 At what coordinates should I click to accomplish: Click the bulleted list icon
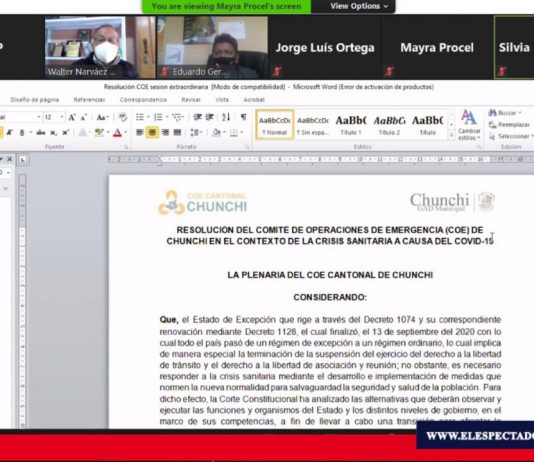click(140, 117)
